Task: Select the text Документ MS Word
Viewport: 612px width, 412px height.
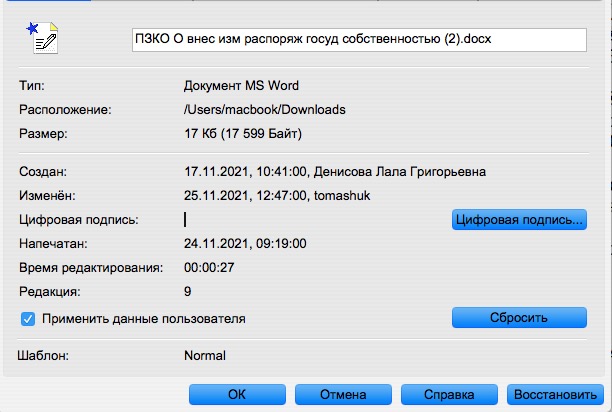Action: coord(241,85)
